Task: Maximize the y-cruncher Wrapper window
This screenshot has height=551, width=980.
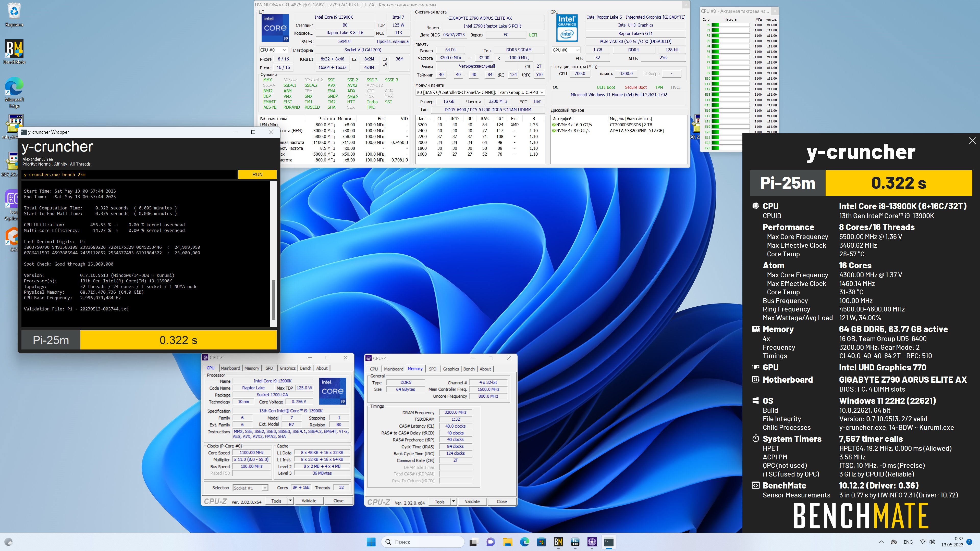Action: click(253, 132)
